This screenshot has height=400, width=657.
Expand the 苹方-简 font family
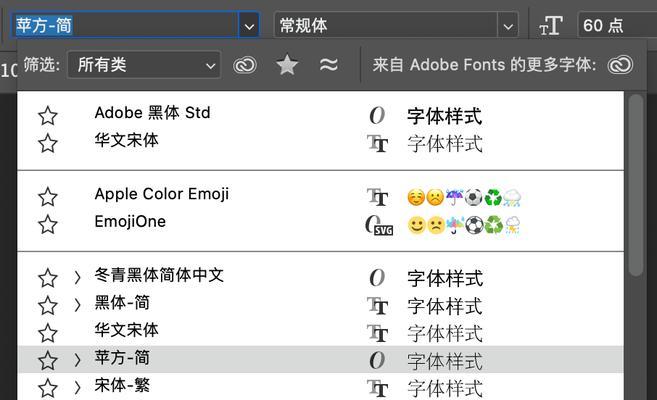point(77,360)
